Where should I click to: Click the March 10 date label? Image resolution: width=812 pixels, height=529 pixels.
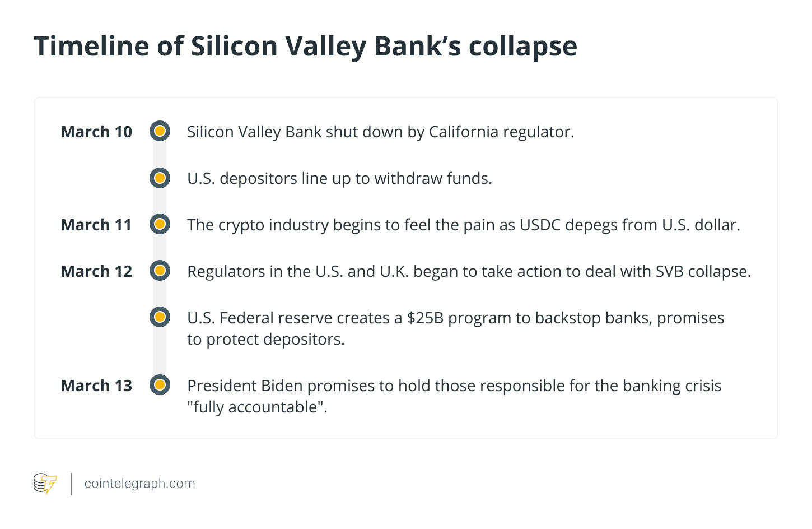coord(96,132)
